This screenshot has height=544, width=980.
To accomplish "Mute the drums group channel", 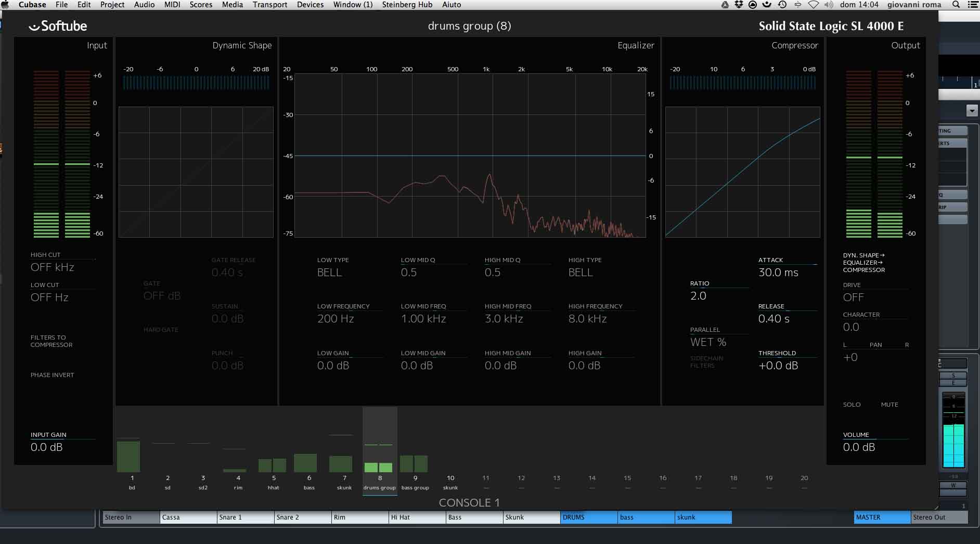I will click(889, 405).
